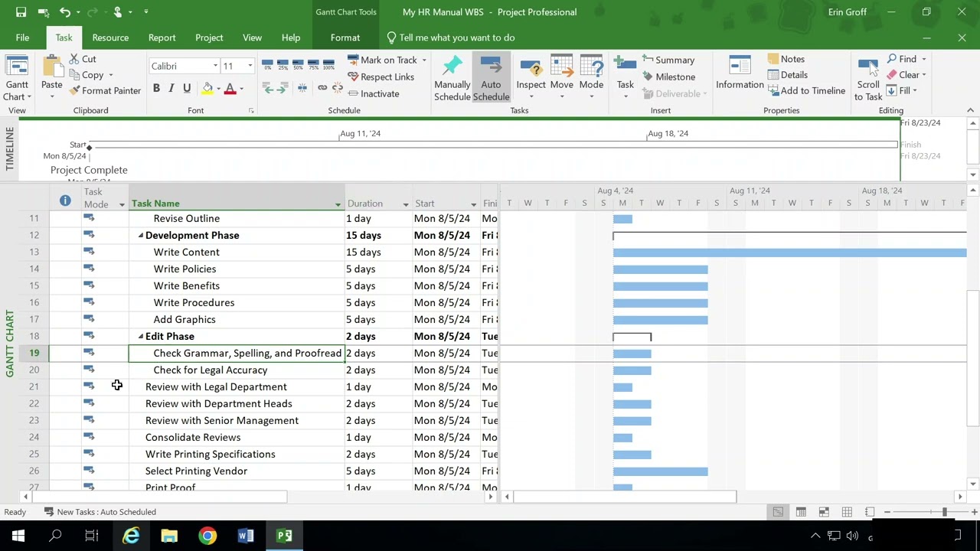Click the Copy button
The height and width of the screenshot is (551, 980).
click(x=87, y=75)
